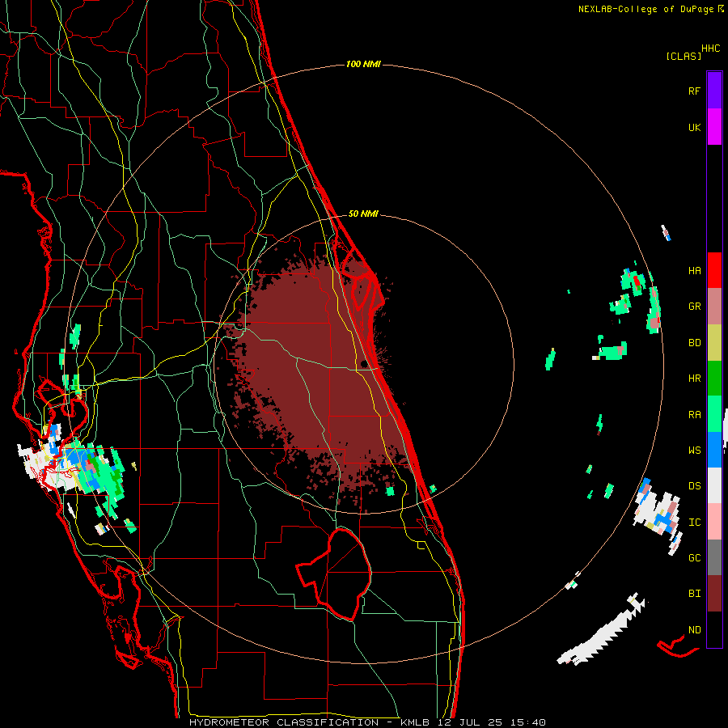Click the RF purple legend swatch
Viewport: 728px width, 728px height.
[714, 91]
